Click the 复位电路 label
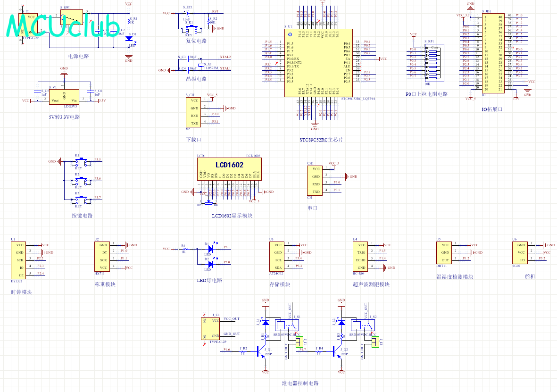The width and height of the screenshot is (557, 392). point(196,41)
